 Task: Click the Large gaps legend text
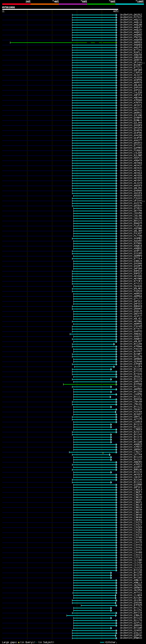[x=28, y=642]
